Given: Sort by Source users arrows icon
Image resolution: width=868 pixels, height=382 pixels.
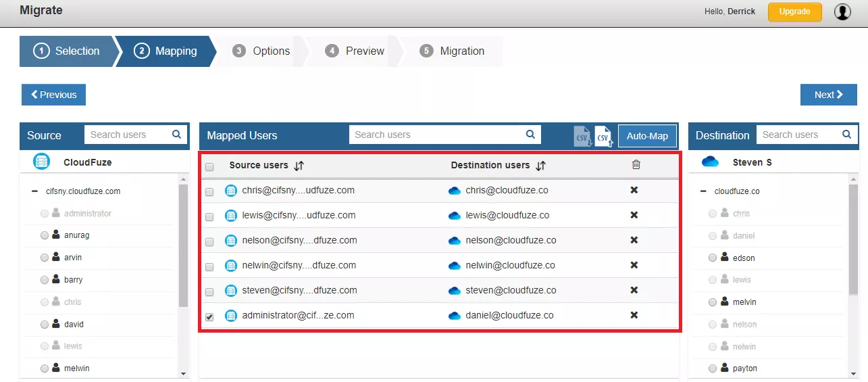Looking at the screenshot, I should [x=299, y=166].
